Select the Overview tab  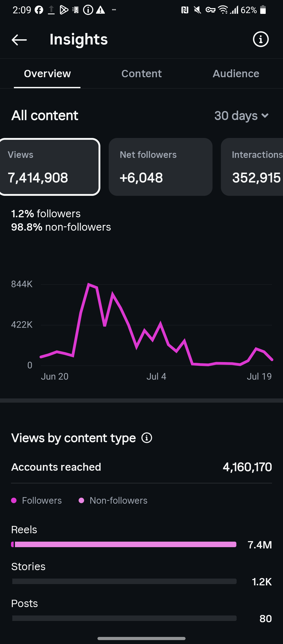click(x=47, y=74)
